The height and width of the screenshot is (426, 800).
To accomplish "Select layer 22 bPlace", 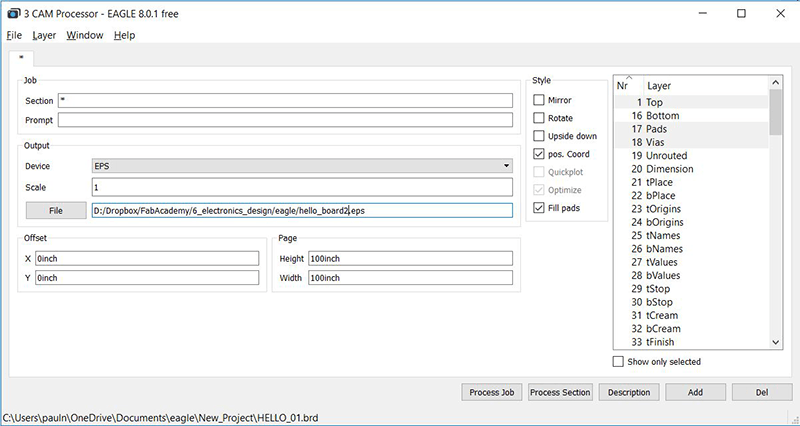I will click(692, 195).
